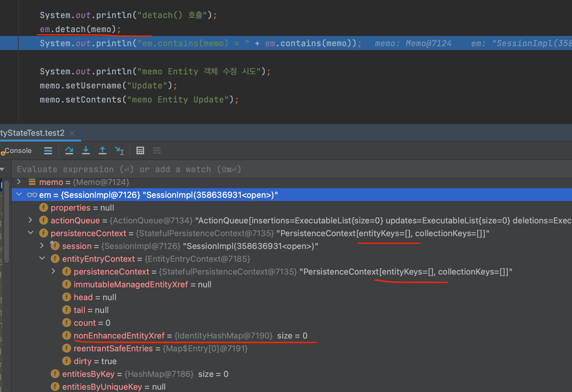Collapse the em SessionImpl variable node
Screen dimensions: 572x392
[x=19, y=195]
